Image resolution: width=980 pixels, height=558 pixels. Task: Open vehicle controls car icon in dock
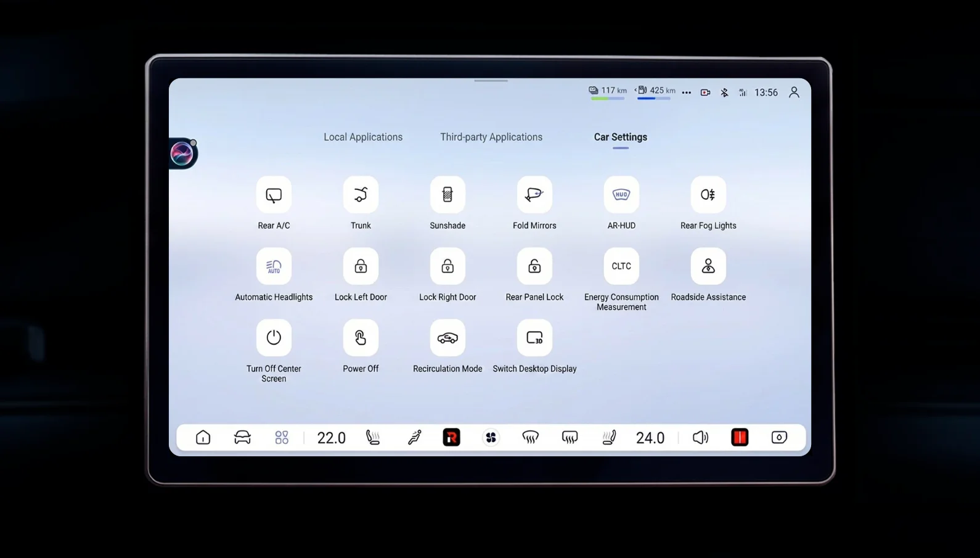pos(242,438)
